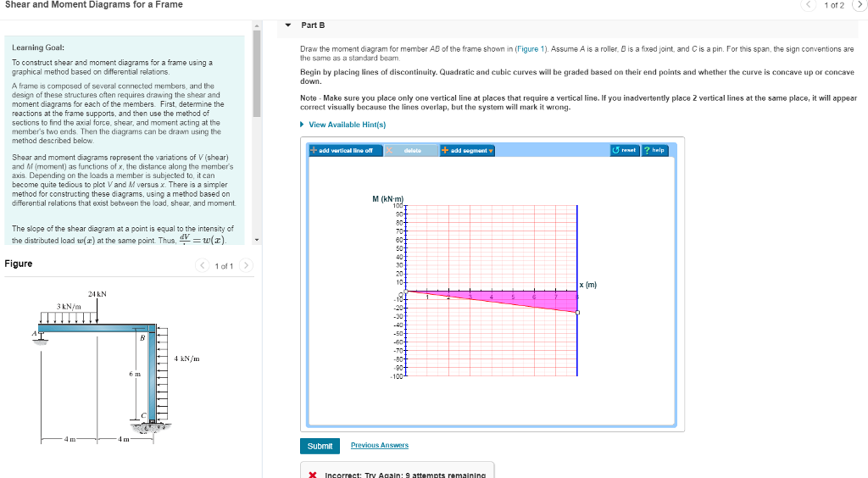Click the 'M (kN·m)' axis label
This screenshot has height=478, width=868.
(x=388, y=198)
